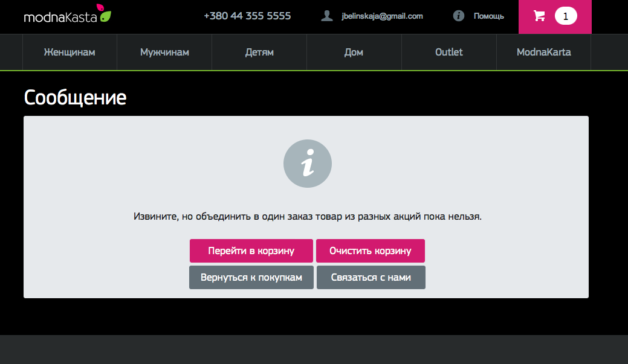The width and height of the screenshot is (628, 364).
Task: Go to the Дом section
Action: (354, 52)
